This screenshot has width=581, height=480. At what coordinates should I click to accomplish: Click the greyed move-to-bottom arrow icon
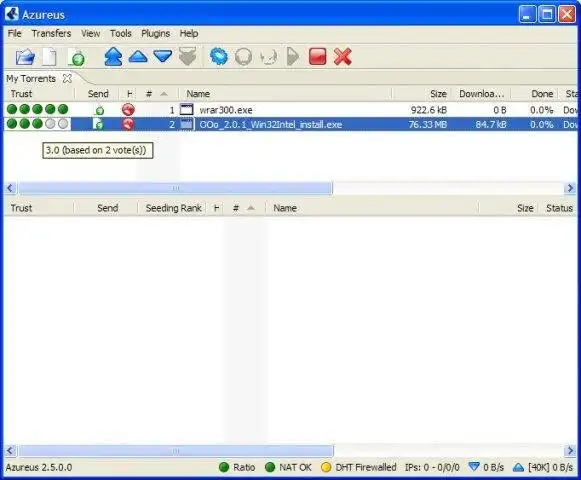tap(187, 57)
